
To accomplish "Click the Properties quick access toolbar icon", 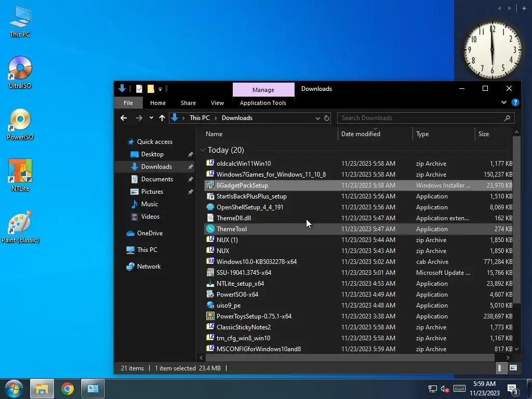I will tap(139, 89).
